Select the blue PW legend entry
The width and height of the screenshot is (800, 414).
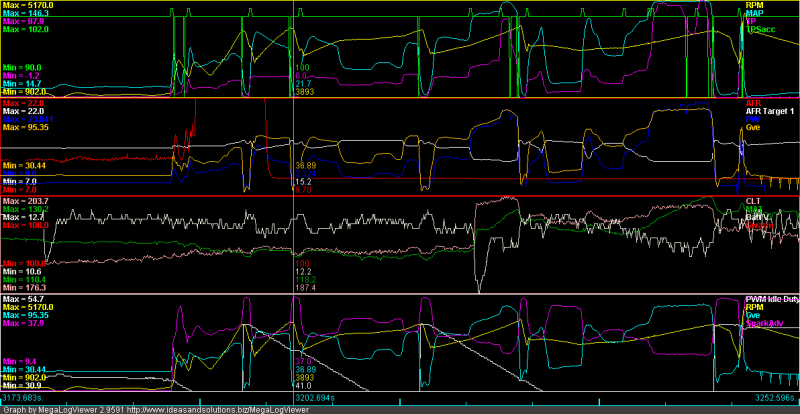pyautogui.click(x=751, y=119)
